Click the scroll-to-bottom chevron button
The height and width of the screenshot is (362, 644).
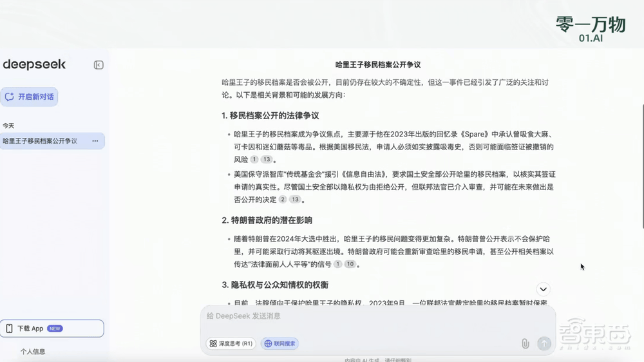pyautogui.click(x=543, y=289)
